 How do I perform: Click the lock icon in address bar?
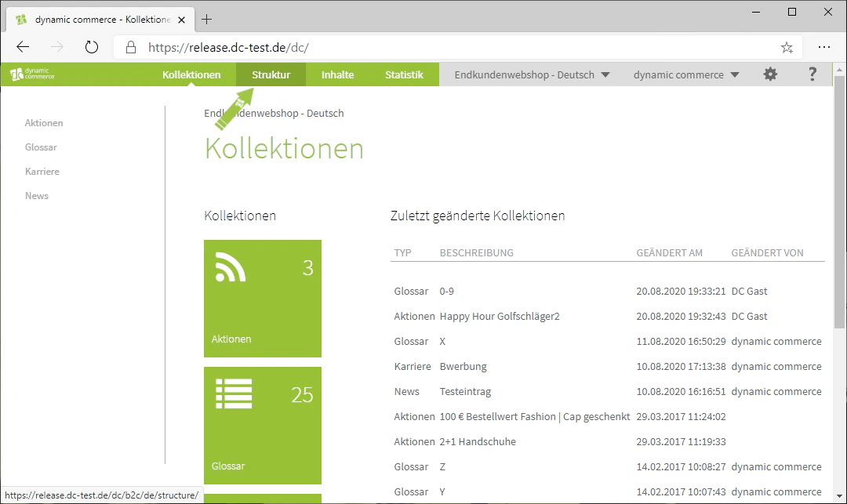(x=131, y=48)
